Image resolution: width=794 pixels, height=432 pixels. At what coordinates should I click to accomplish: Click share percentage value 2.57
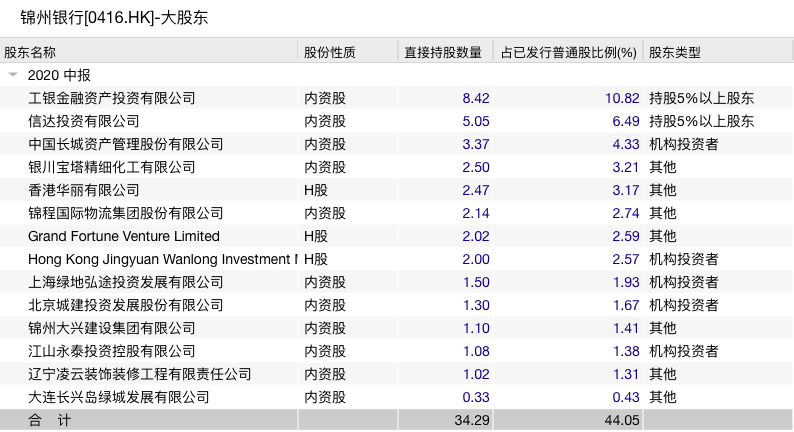tap(626, 259)
